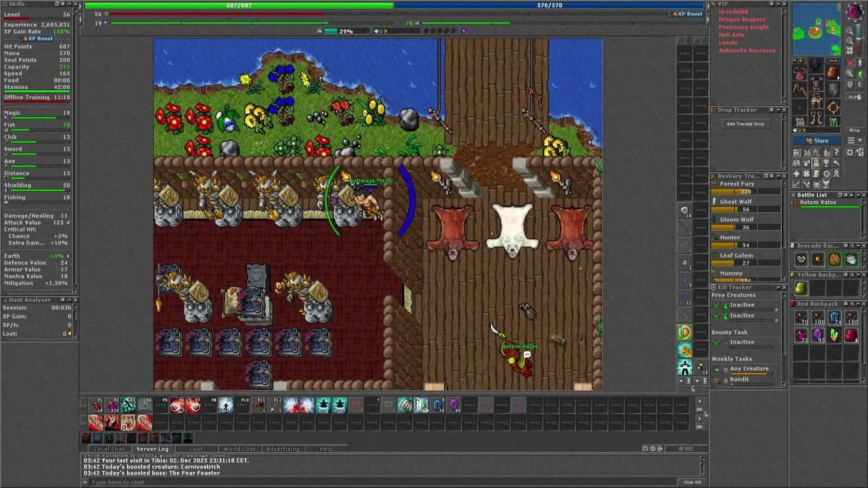The width and height of the screenshot is (868, 488).
Task: Select the helmet equipment slot
Action: [x=816, y=65]
